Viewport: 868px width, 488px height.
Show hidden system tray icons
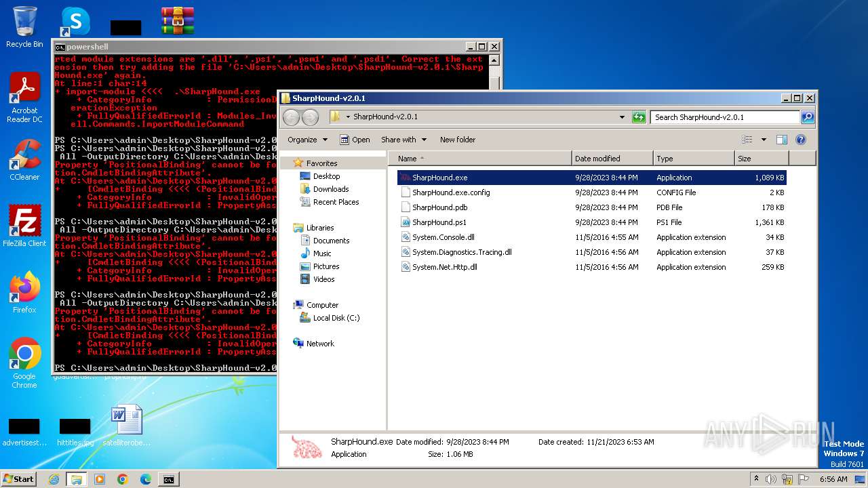tap(756, 479)
